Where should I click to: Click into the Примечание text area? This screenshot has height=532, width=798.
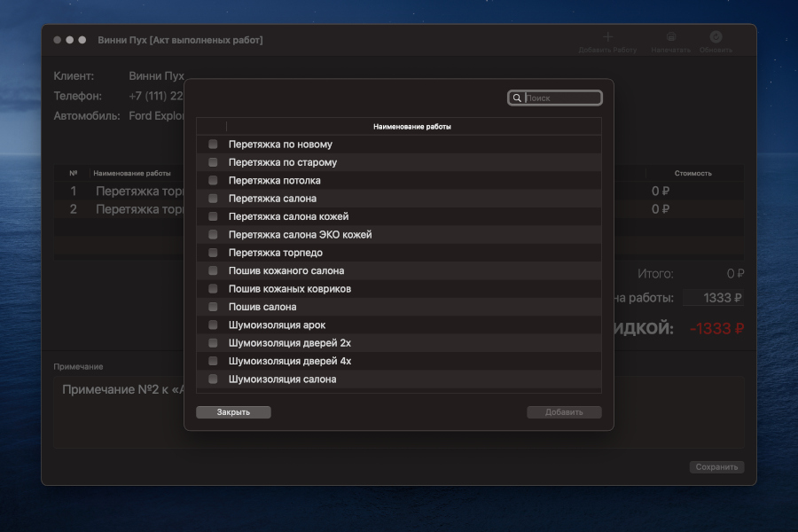tap(399, 412)
